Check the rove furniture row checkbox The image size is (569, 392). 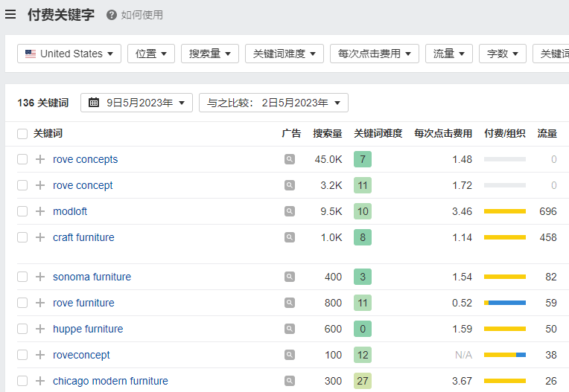[22, 303]
